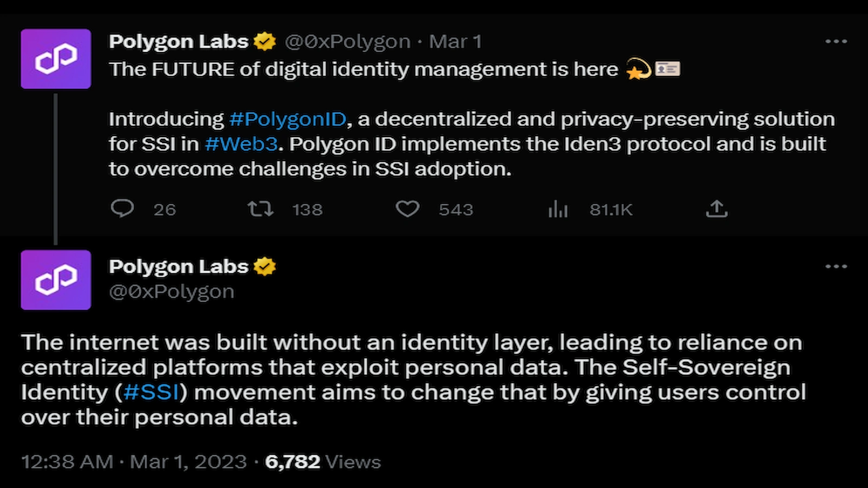The image size is (868, 488).
Task: Toggle retweet state on the first tweet
Action: [261, 209]
